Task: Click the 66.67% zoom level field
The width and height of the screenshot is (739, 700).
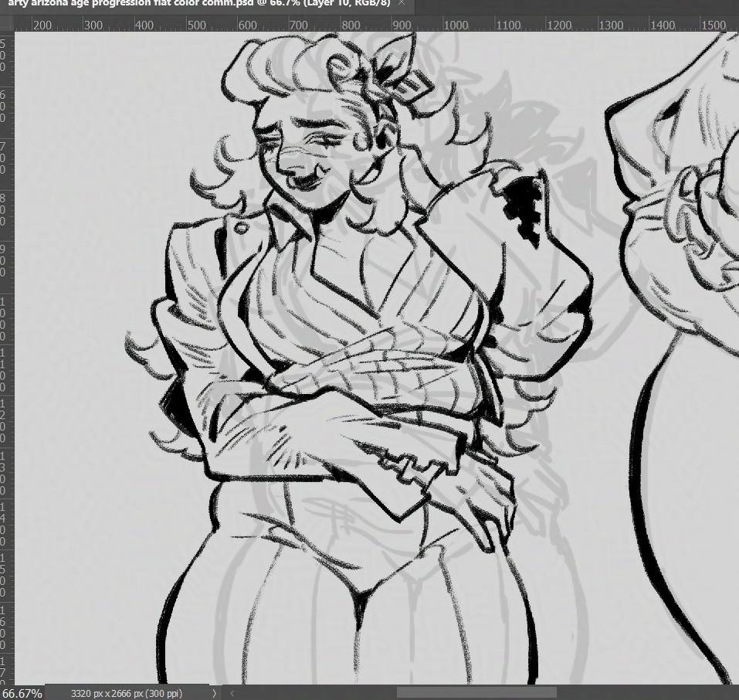Action: click(x=22, y=693)
